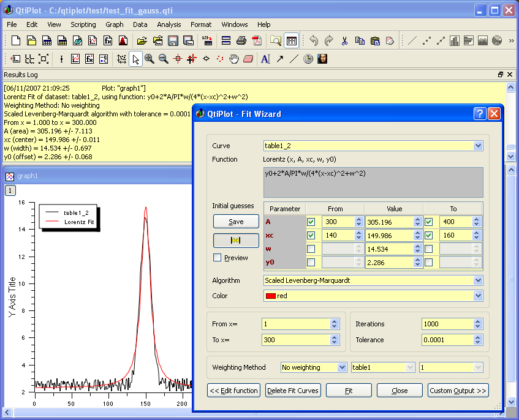The image size is (519, 420).
Task: Click the Save initial guesses button
Action: [236, 222]
